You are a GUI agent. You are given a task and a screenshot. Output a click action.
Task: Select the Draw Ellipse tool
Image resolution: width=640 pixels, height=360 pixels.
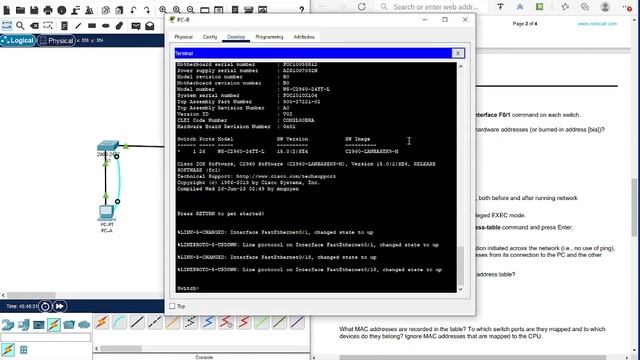[106, 26]
